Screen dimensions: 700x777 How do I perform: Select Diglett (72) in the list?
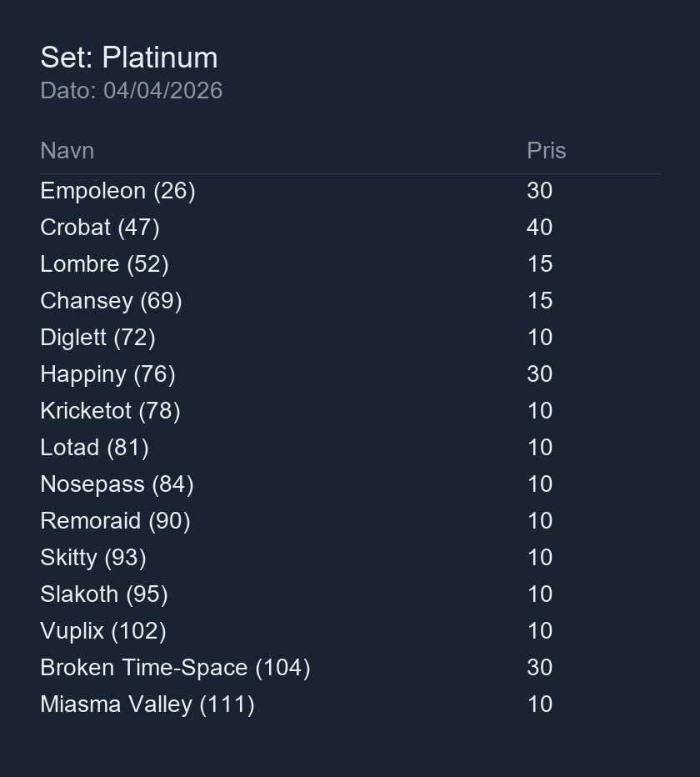tap(97, 338)
